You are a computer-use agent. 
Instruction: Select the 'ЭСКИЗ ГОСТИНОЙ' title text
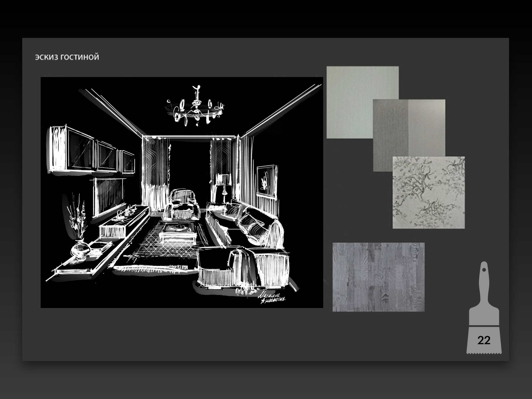pos(67,57)
